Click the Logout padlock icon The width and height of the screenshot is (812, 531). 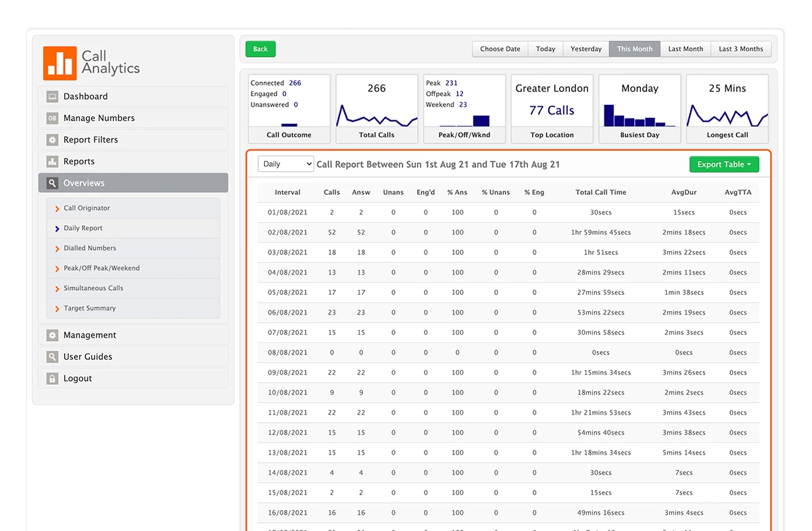click(52, 378)
